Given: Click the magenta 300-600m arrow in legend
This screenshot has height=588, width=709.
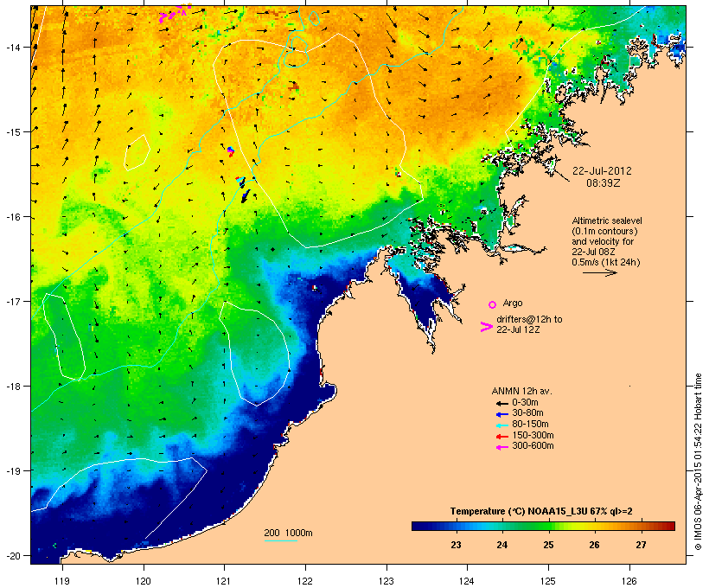Looking at the screenshot, I should pyautogui.click(x=501, y=447).
